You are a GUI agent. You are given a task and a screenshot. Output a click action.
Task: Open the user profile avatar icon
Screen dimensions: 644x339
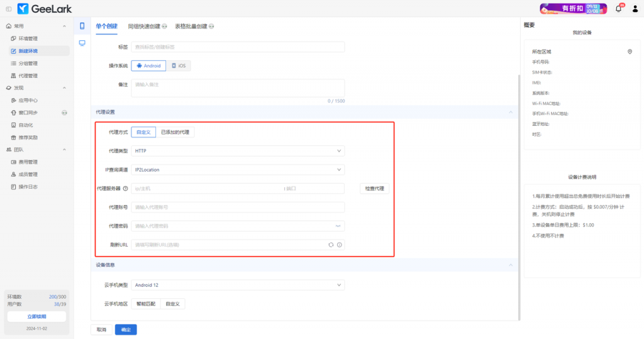(x=635, y=8)
